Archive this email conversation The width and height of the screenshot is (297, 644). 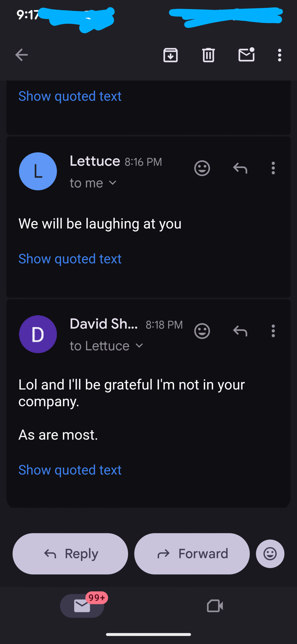point(171,55)
